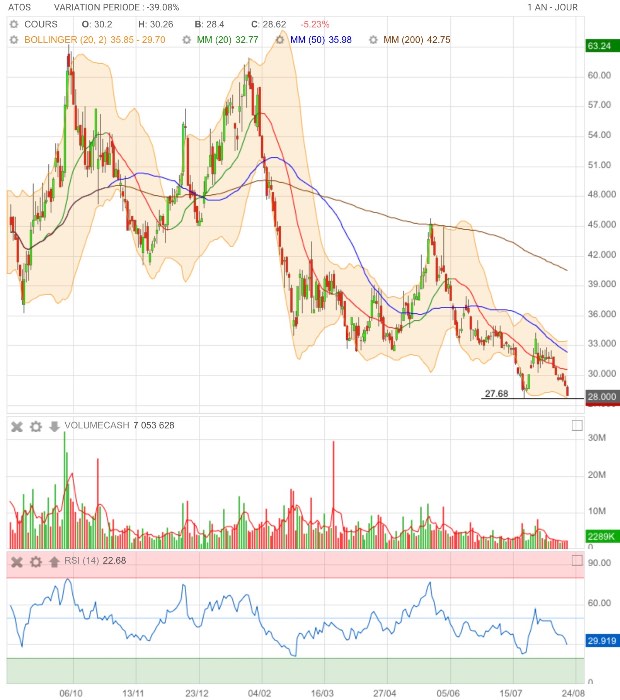The width and height of the screenshot is (620, 700).
Task: Open MM (50) indicator settings gear
Action: (x=280, y=40)
